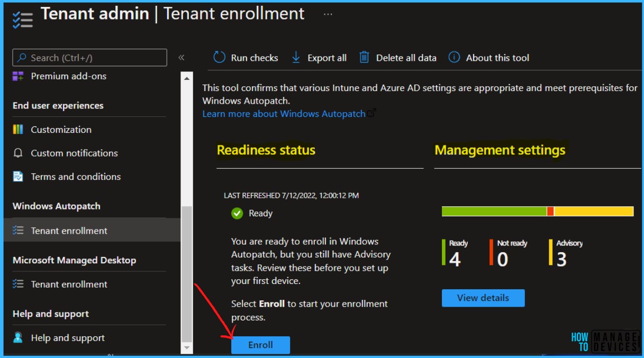Click the external link icon after Learn more
The height and width of the screenshot is (358, 644).
click(371, 113)
